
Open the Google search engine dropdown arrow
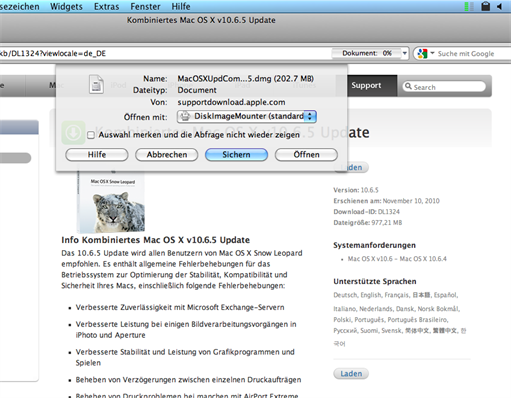pyautogui.click(x=432, y=53)
